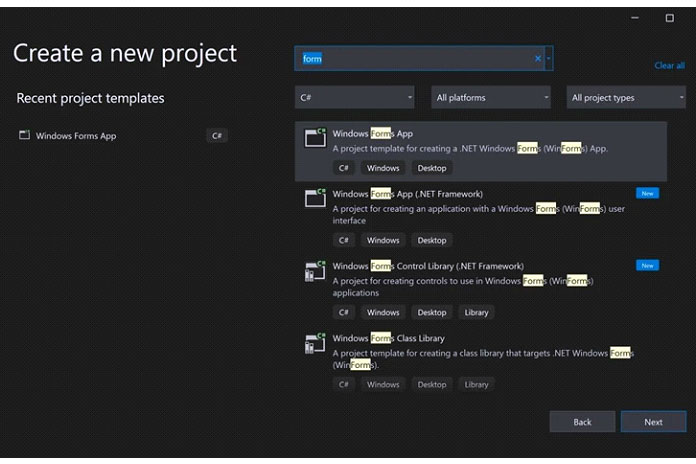The height and width of the screenshot is (464, 696).
Task: Go back with the Back button
Action: point(582,422)
